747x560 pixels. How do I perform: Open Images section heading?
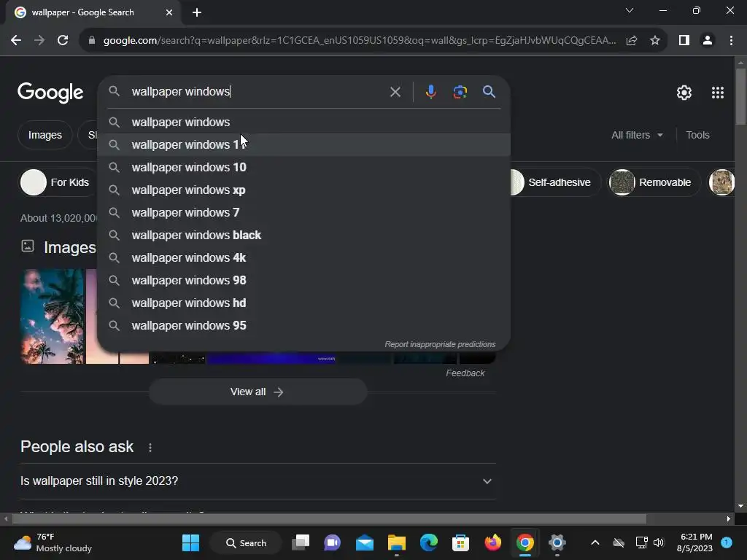[x=70, y=248]
